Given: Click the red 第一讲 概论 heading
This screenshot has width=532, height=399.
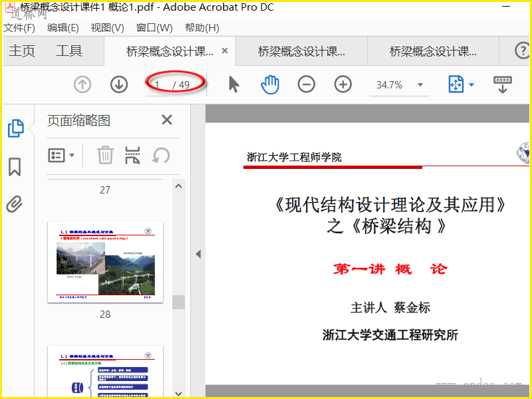Looking at the screenshot, I should point(390,269).
